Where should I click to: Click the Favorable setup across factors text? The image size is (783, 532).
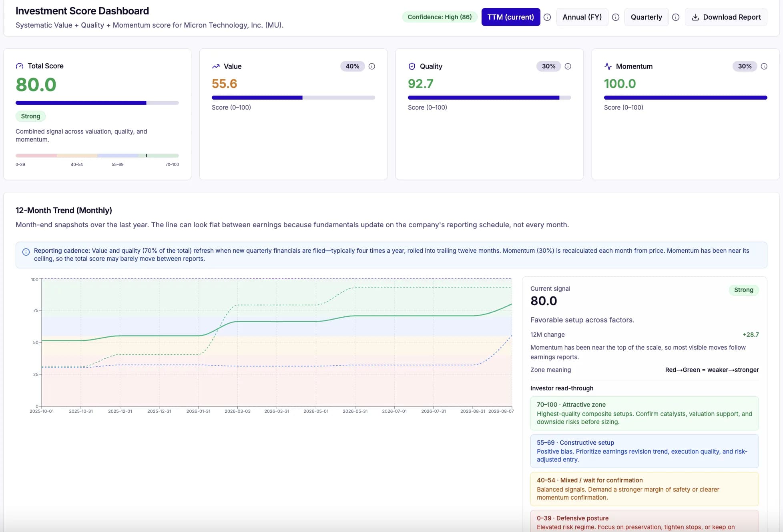coord(582,320)
